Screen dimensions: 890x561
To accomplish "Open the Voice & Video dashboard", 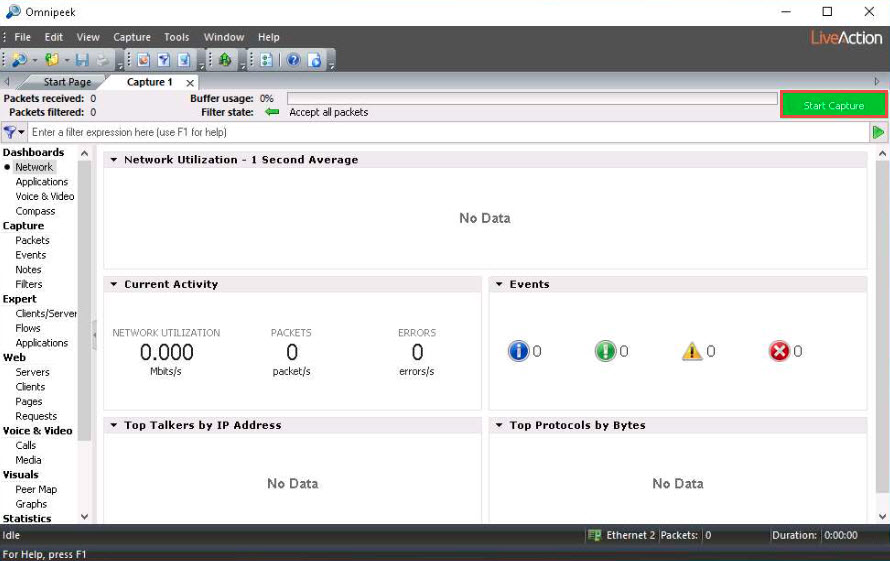I will click(45, 196).
